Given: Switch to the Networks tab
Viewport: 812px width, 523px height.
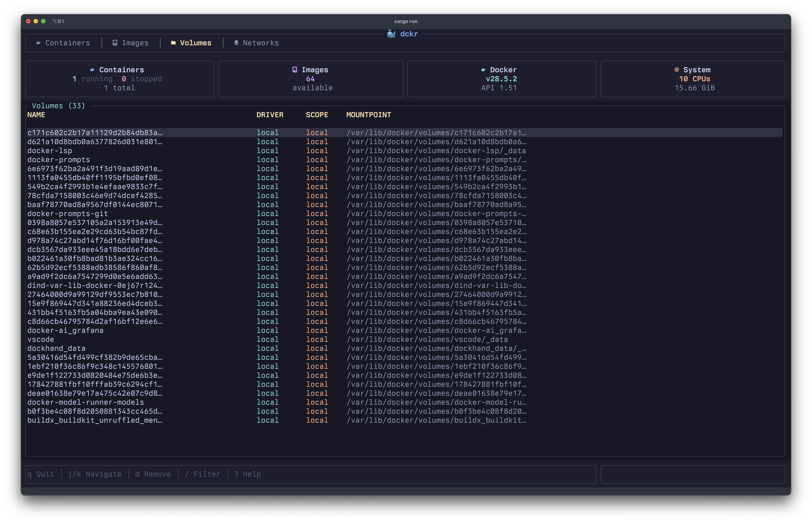Looking at the screenshot, I should (x=261, y=43).
